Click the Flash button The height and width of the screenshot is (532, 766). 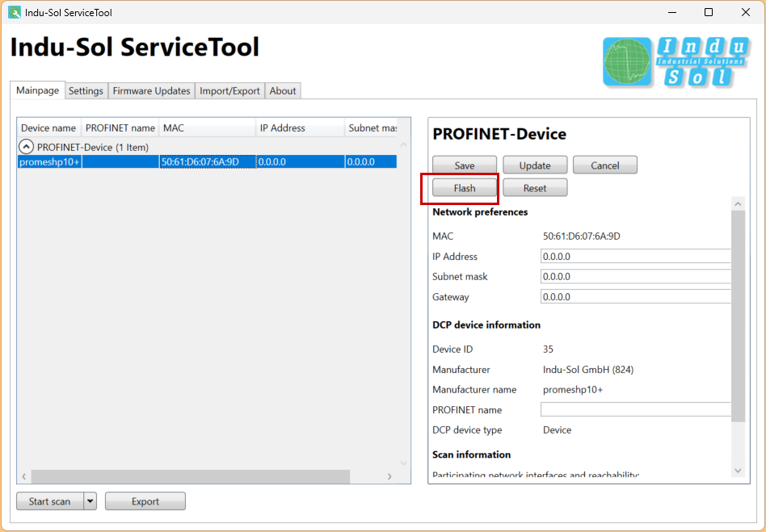click(x=464, y=188)
